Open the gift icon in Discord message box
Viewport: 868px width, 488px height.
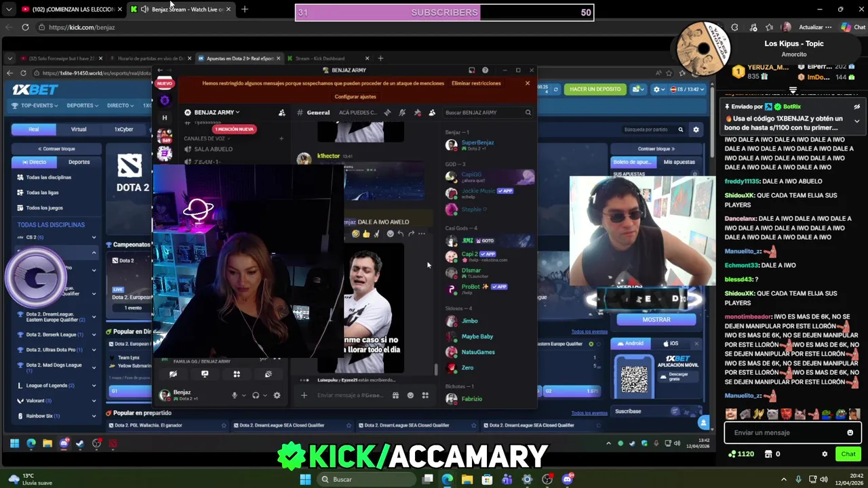[395, 395]
